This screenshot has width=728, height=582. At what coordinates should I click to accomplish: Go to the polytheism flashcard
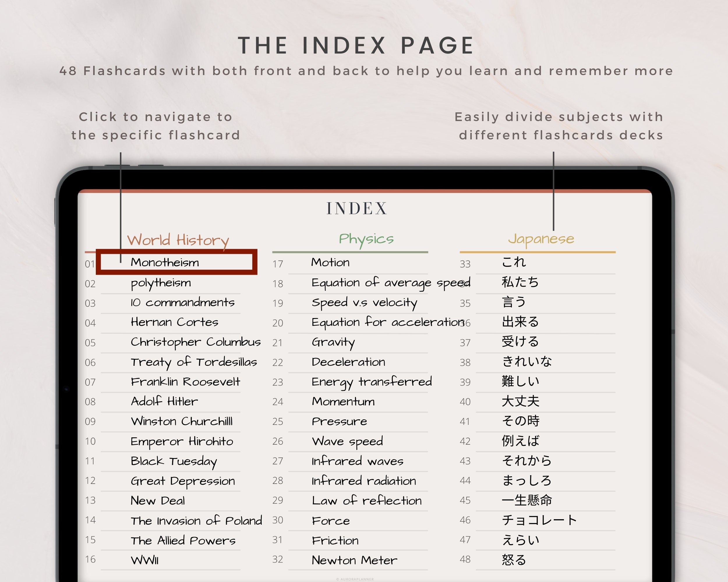[x=161, y=283]
